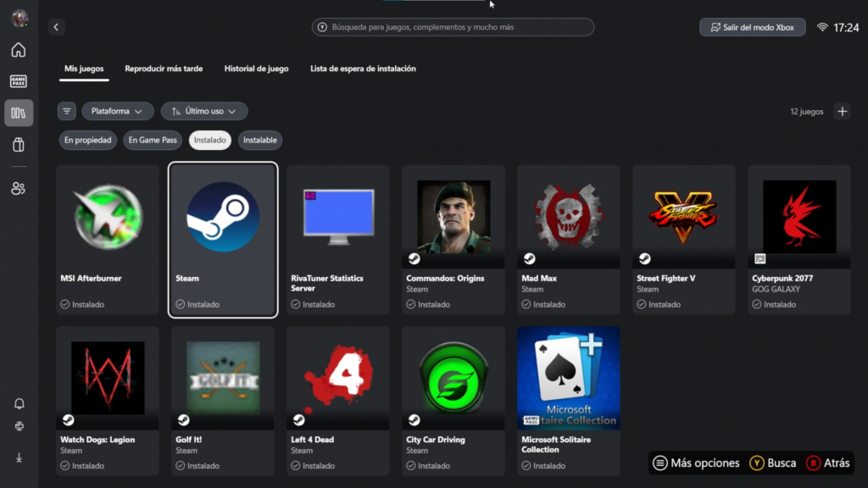Open the downloads arrow icon
This screenshot has width=868, height=488.
19,457
